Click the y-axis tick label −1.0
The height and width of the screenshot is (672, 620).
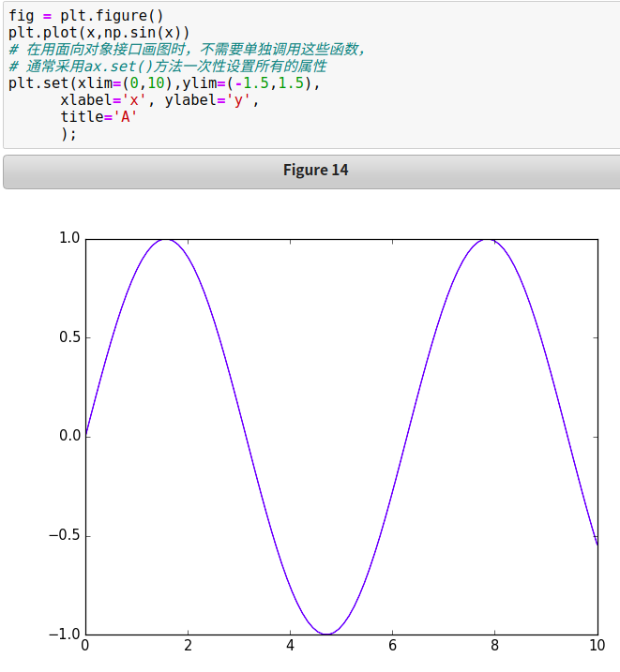[65, 634]
